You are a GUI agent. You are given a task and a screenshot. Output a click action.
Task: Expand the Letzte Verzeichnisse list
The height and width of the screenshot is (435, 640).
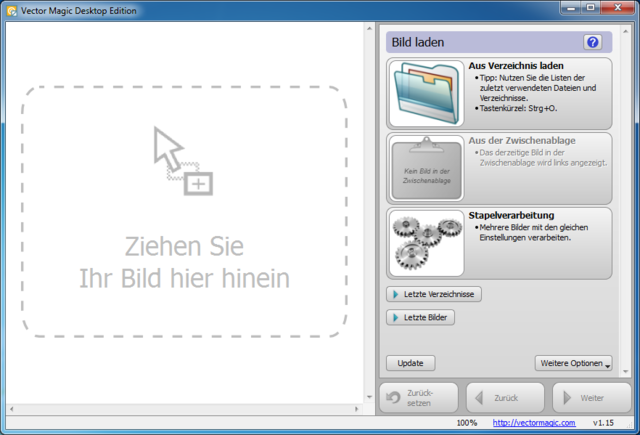433,294
